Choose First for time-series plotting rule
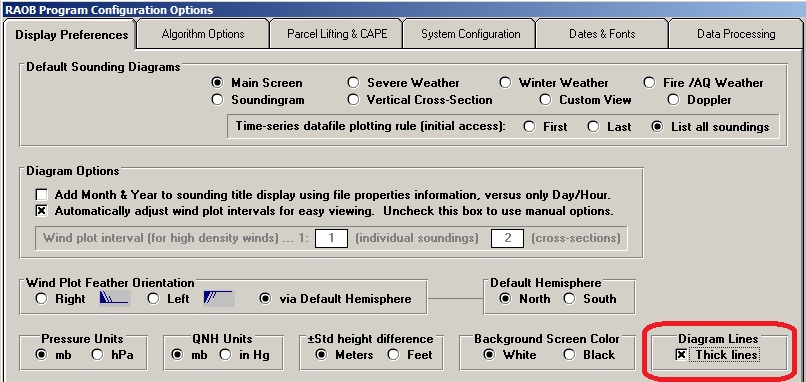The height and width of the screenshot is (382, 806). (x=529, y=127)
